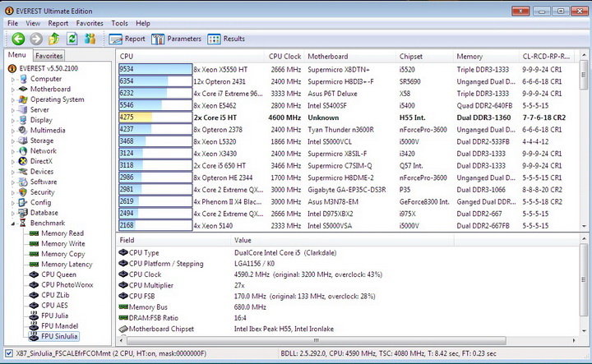Select Memory Write benchmark
This screenshot has height=364, width=592.
click(x=62, y=244)
